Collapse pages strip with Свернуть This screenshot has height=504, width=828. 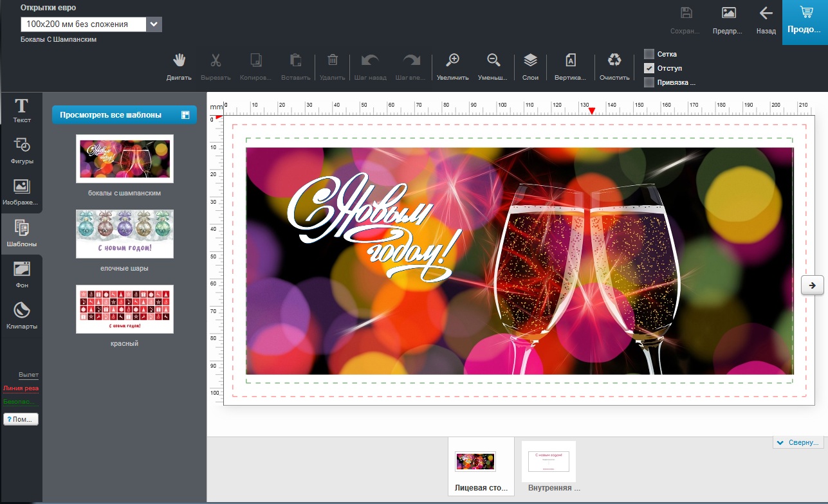(798, 443)
